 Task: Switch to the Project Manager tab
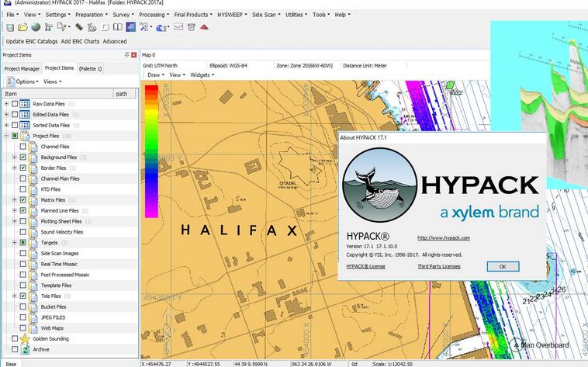[x=22, y=69]
